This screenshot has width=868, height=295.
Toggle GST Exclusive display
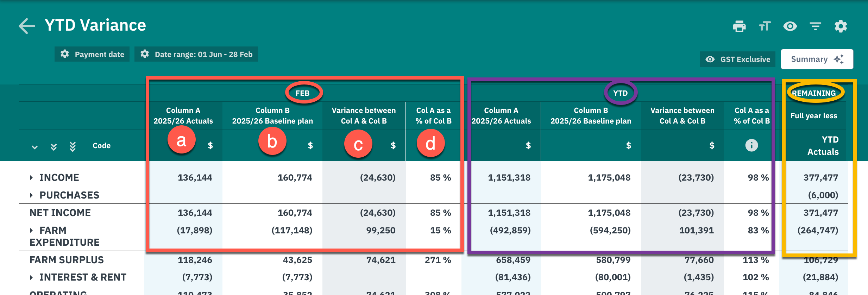pos(738,59)
